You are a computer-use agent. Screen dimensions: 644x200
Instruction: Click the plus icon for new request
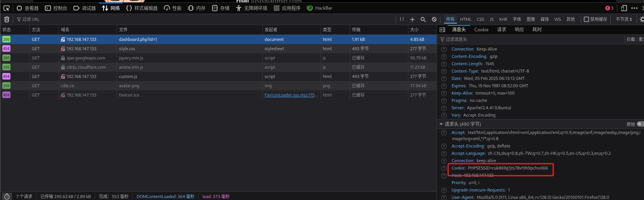pyautogui.click(x=412, y=19)
